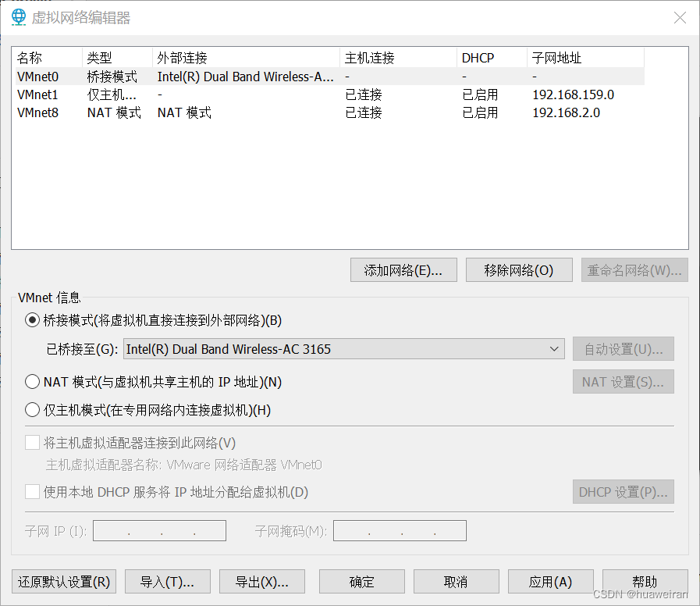Select the 桥接模式 radio button

coord(32,320)
